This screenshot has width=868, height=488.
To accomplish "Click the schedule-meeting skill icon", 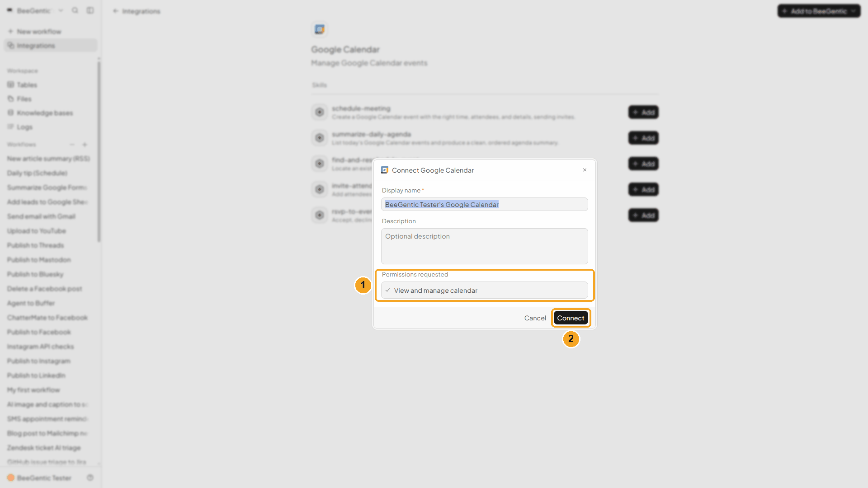I will 320,112.
